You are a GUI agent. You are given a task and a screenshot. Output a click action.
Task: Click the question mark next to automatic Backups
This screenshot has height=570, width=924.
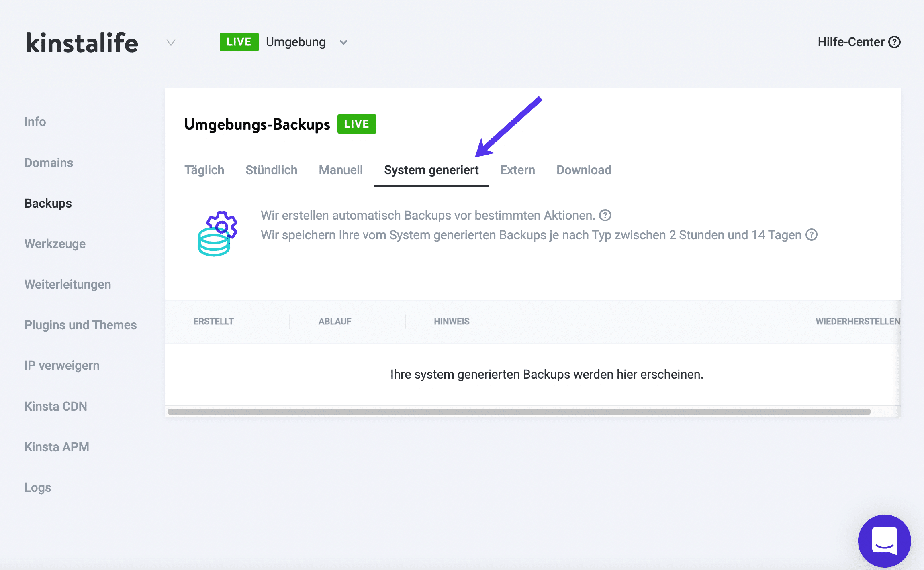[606, 215]
